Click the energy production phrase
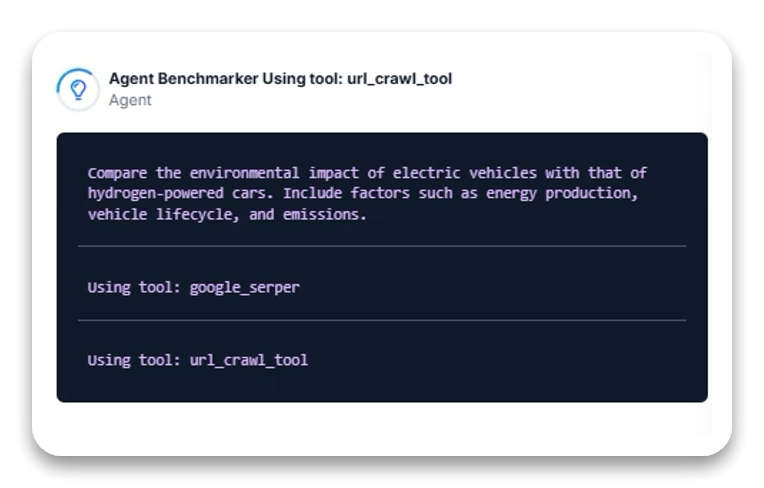 coord(562,193)
